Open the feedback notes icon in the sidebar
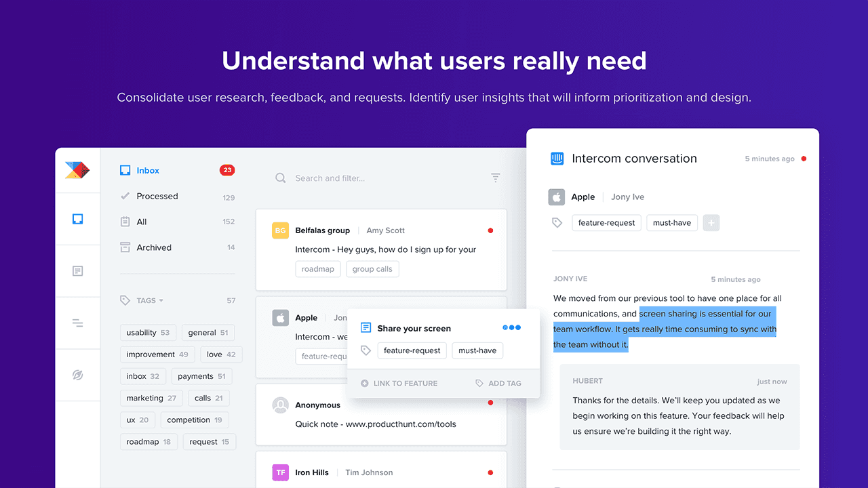The image size is (868, 488). (x=78, y=270)
